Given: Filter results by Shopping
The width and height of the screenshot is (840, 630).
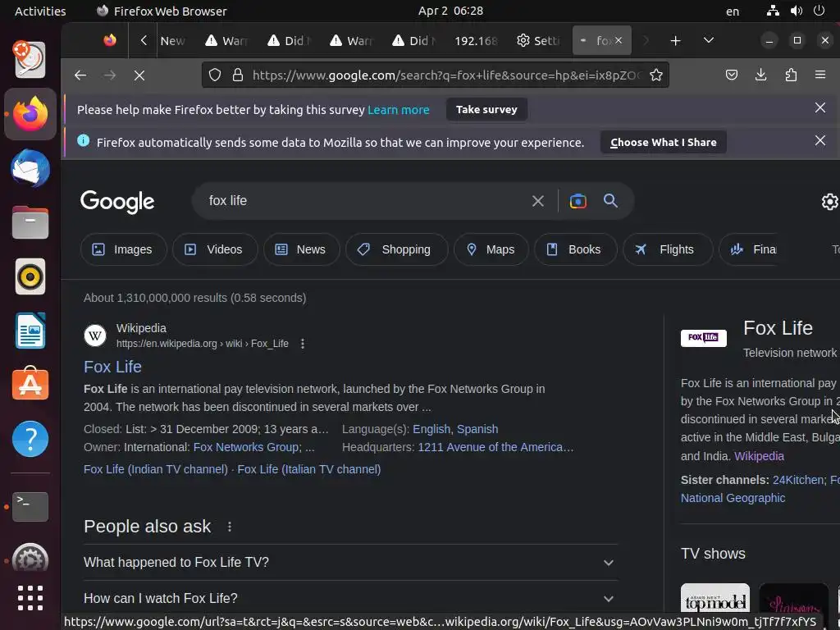Looking at the screenshot, I should point(396,249).
